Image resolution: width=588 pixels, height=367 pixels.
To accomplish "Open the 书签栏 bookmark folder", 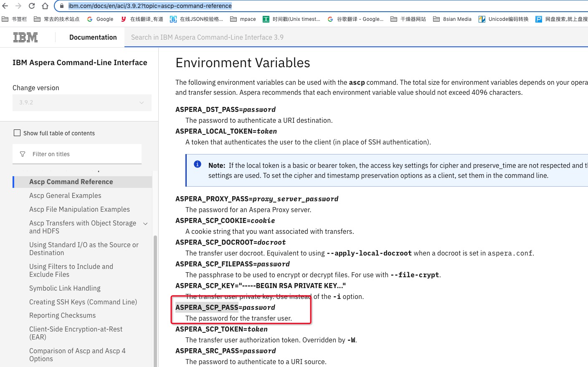I will tap(15, 19).
